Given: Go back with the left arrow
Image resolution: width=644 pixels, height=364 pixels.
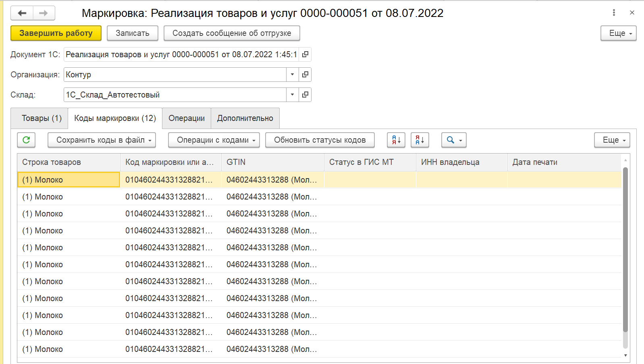Looking at the screenshot, I should pos(22,13).
